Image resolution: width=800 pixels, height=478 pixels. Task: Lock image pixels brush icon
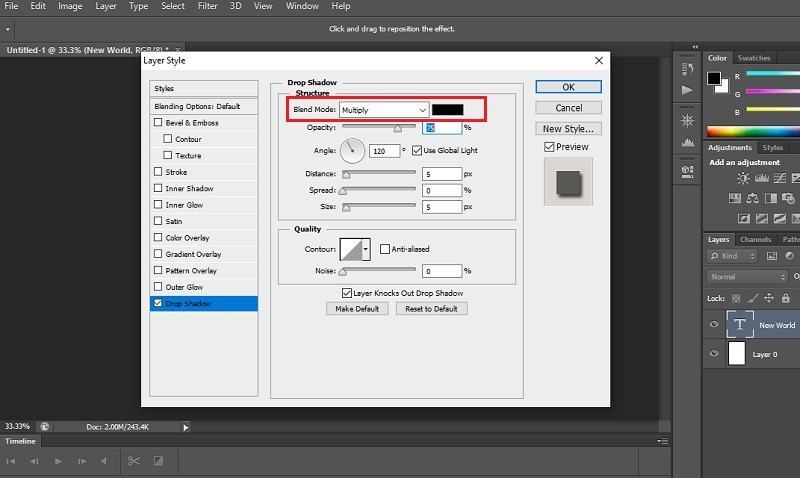[x=753, y=298]
